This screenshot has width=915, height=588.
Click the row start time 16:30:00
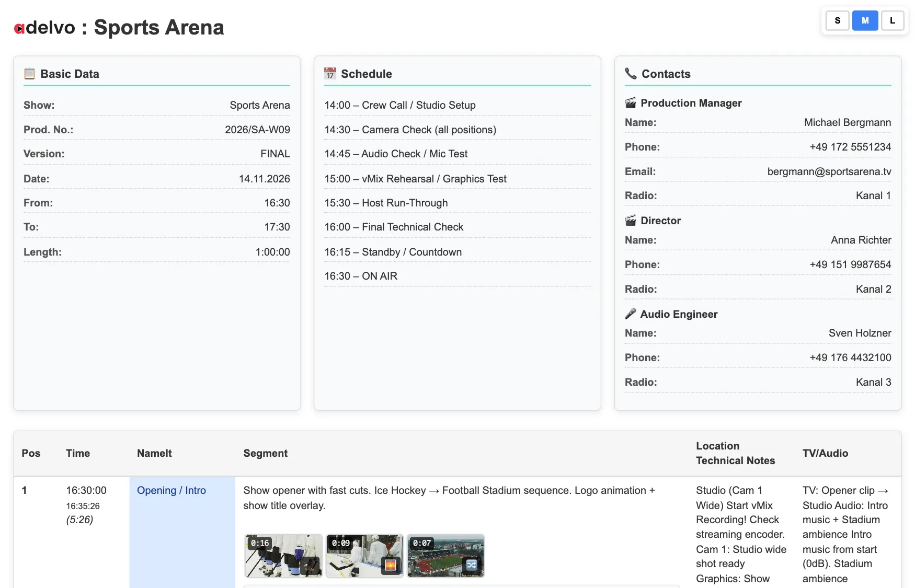pyautogui.click(x=86, y=490)
